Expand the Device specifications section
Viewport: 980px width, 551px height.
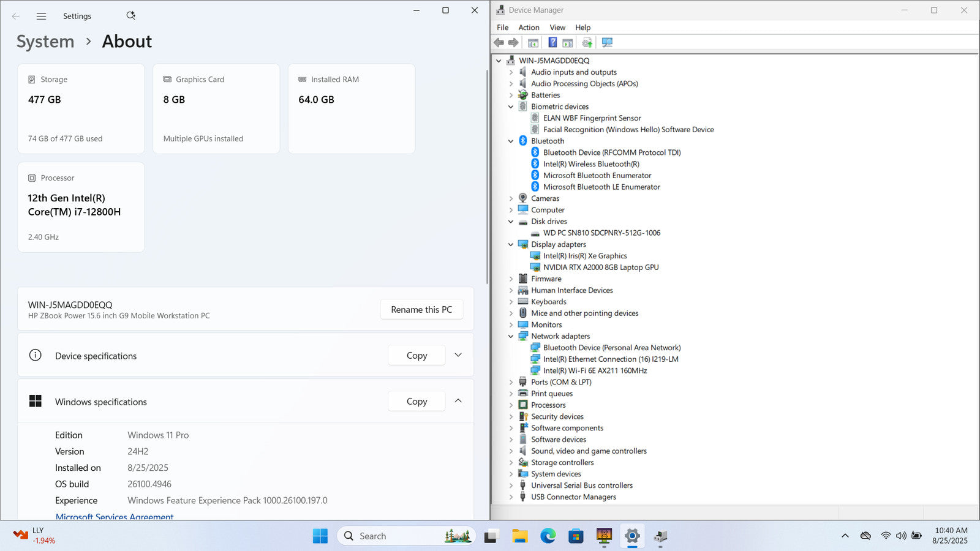tap(458, 355)
